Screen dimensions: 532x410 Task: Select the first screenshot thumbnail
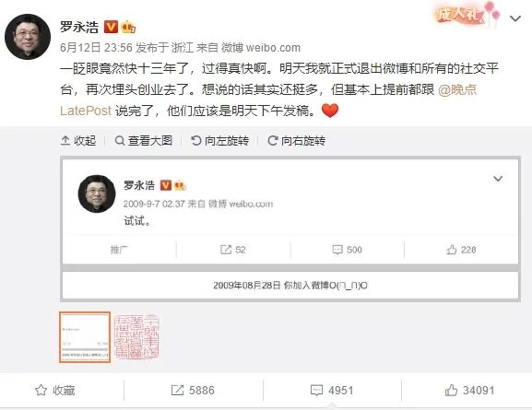tap(85, 337)
